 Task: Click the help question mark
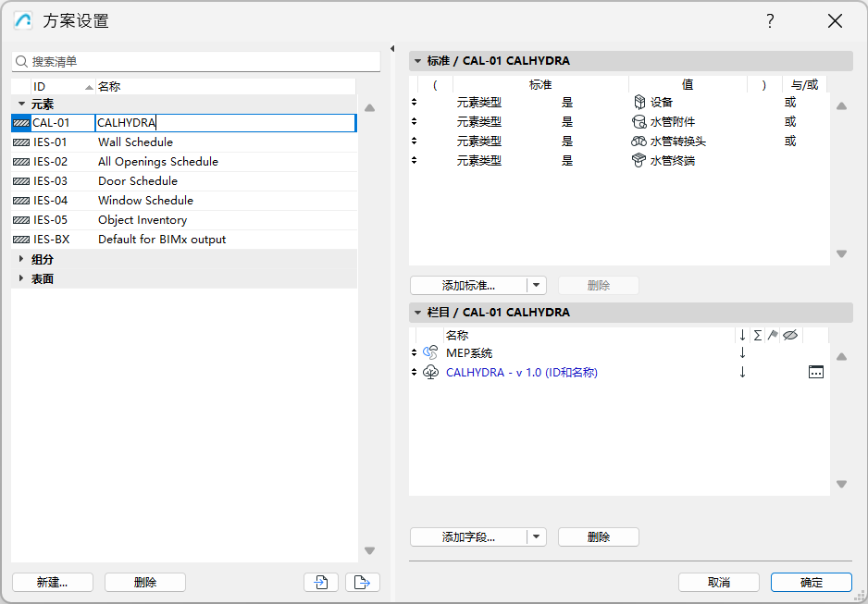(770, 20)
